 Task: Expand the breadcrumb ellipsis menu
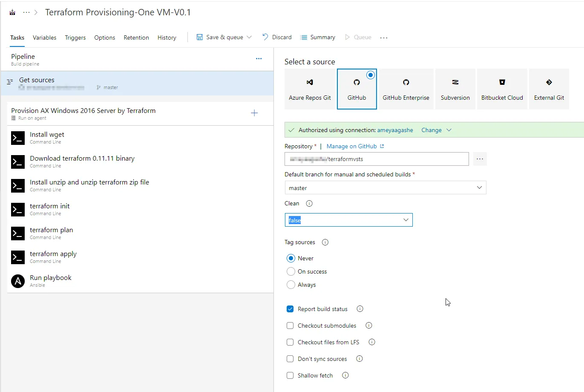(26, 12)
